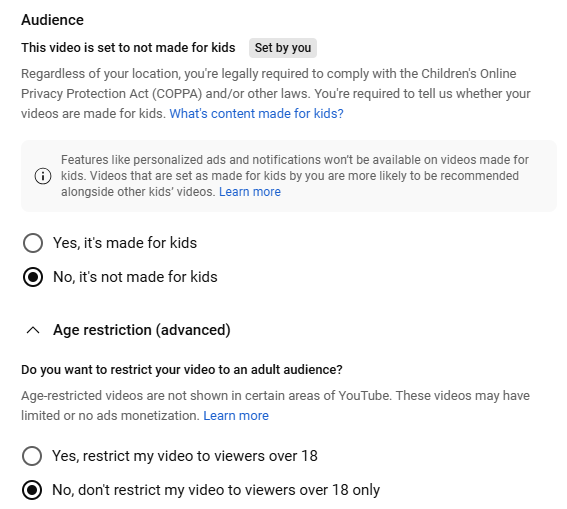Viewport: 567px width, 509px height.
Task: Click the 'Set by you' badge
Action: coord(283,48)
